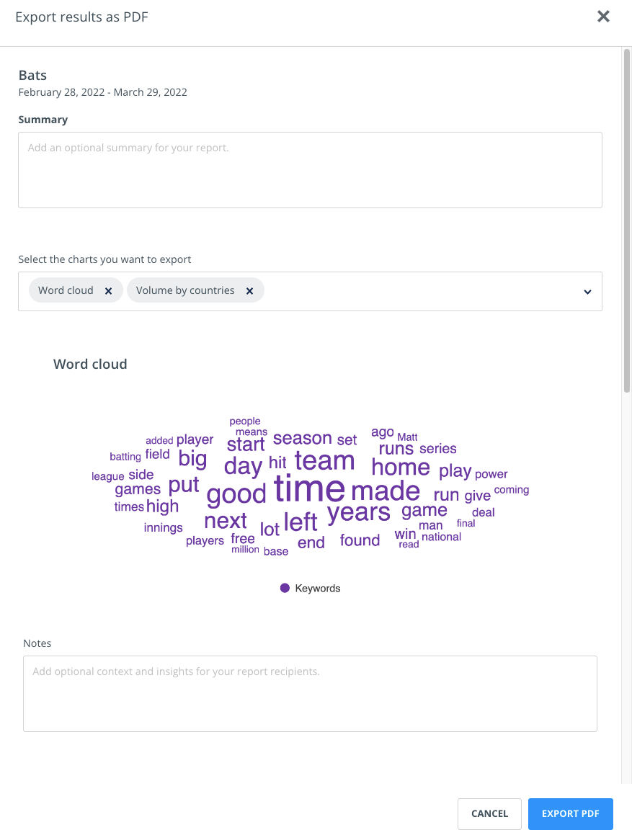
Task: Click the word 'season' in word cloud
Action: click(x=303, y=438)
